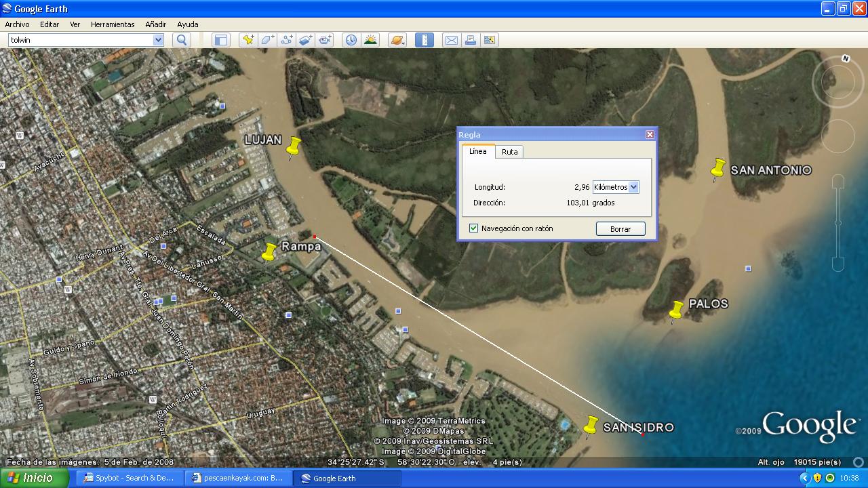Image resolution: width=868 pixels, height=488 pixels.
Task: Open the Herramientas menu
Action: tap(113, 24)
